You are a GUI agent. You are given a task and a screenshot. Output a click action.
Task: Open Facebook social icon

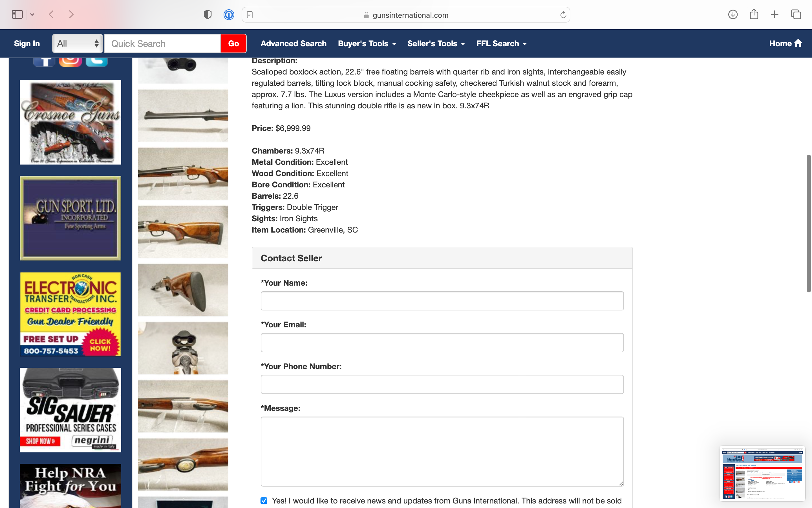(44, 62)
